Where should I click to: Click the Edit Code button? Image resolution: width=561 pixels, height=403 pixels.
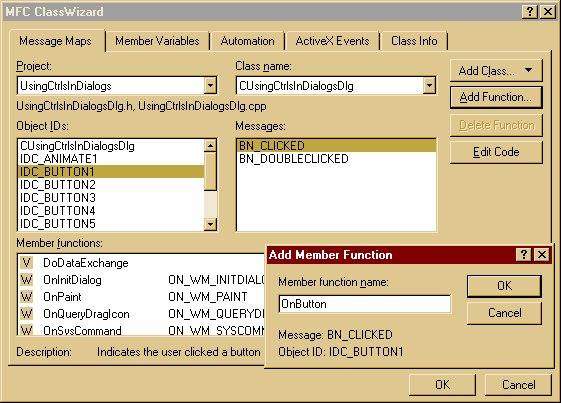[496, 152]
